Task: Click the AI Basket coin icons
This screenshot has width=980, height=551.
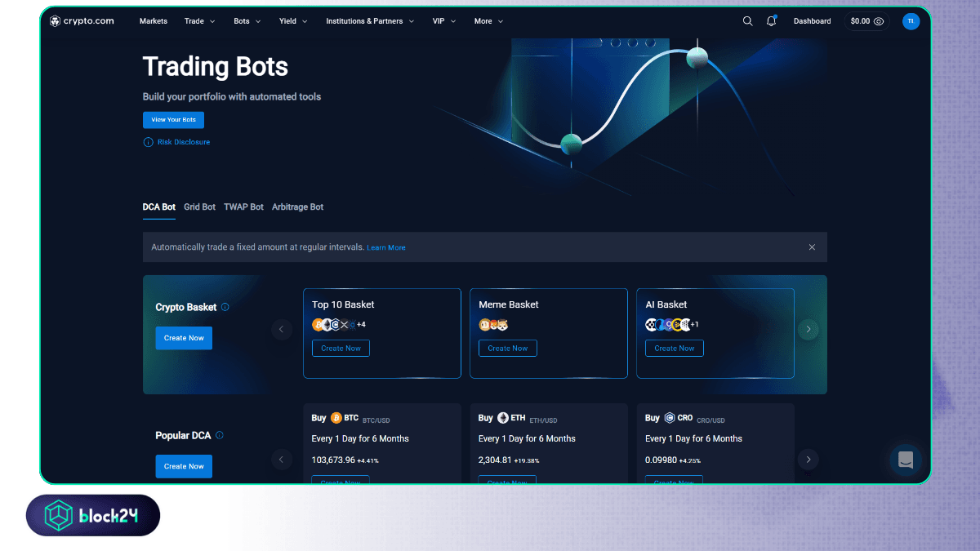Action: pos(667,324)
